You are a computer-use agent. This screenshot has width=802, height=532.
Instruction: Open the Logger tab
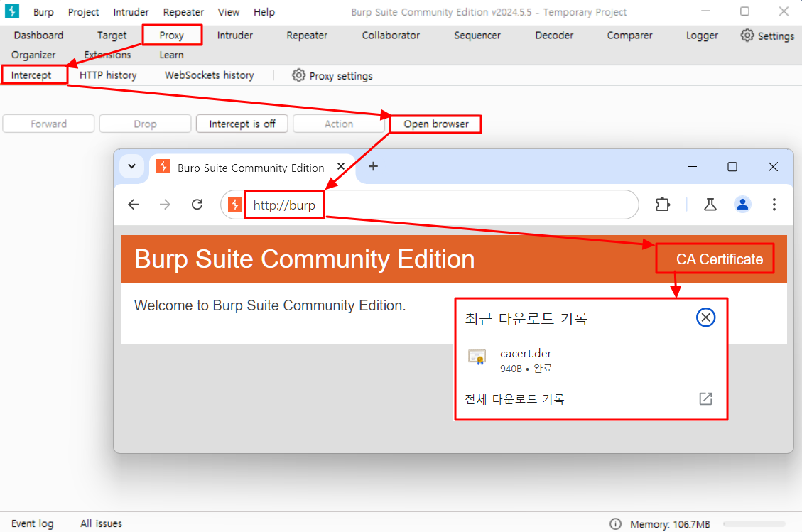702,36
